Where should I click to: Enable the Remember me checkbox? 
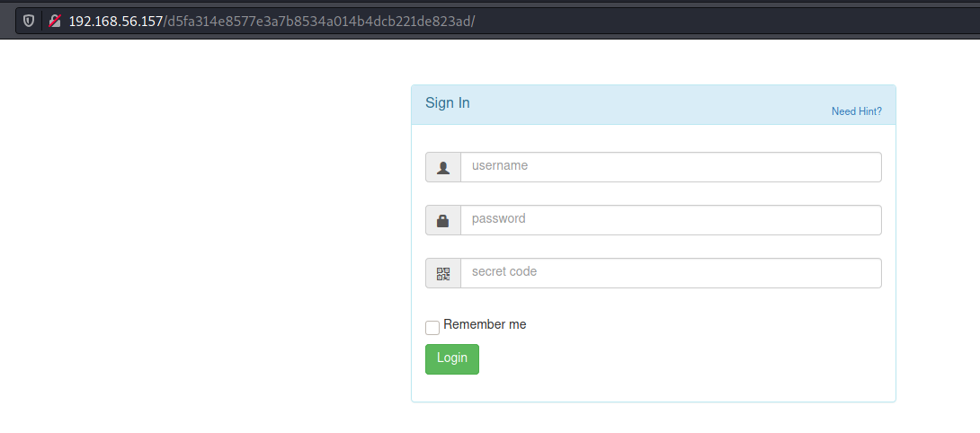[432, 327]
